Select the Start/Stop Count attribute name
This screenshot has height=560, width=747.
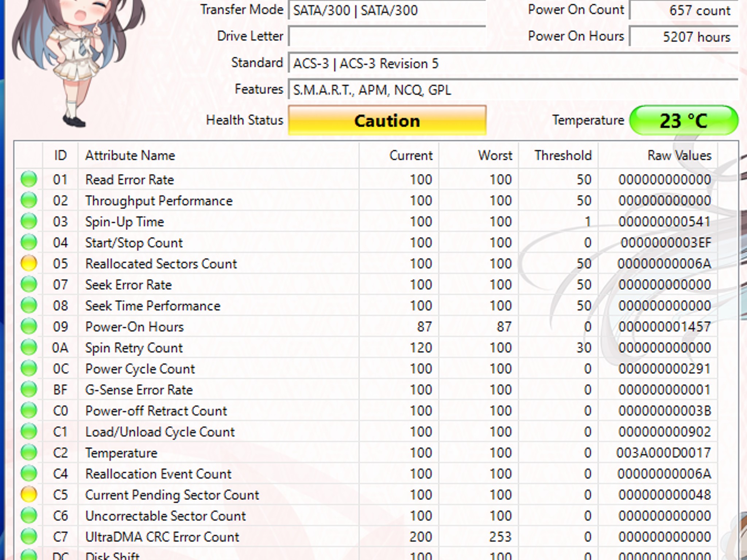pyautogui.click(x=134, y=243)
